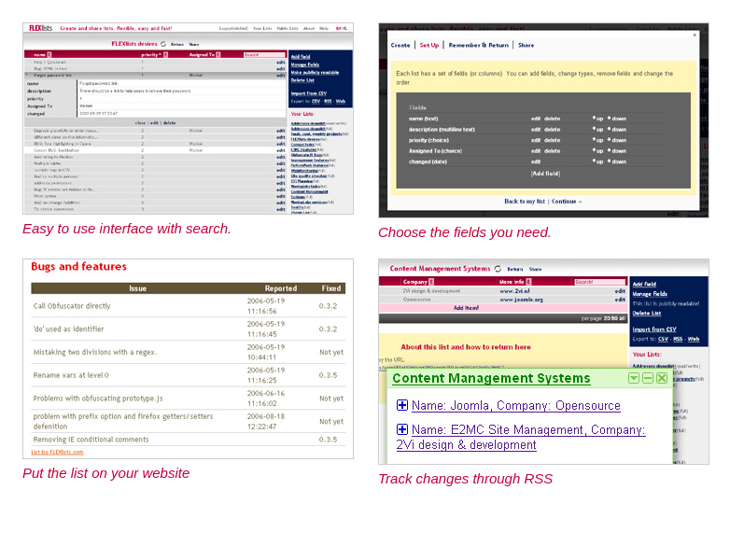Open the Set Up tab in the dialog

(429, 45)
